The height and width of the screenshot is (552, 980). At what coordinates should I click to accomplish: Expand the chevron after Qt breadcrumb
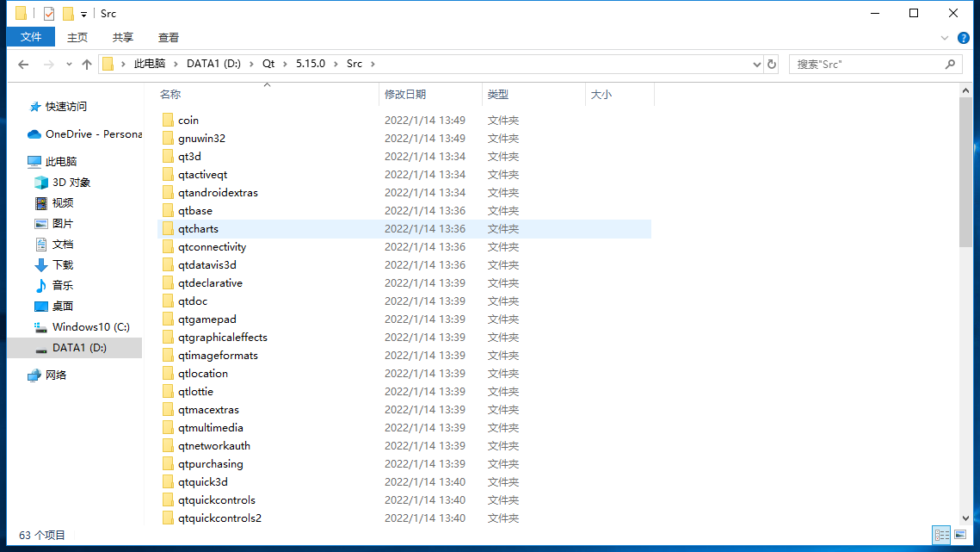(x=285, y=64)
